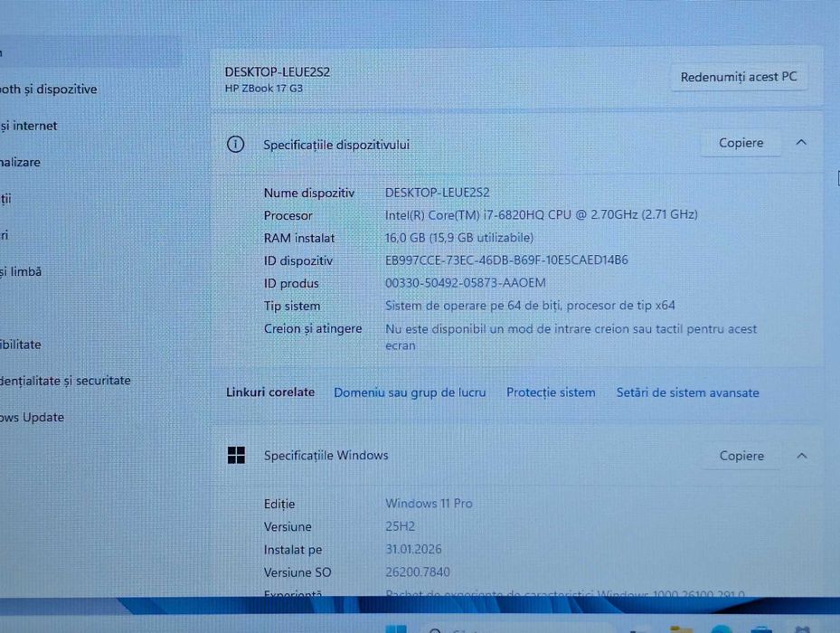The width and height of the screenshot is (840, 633).
Task: Copy Windows specs via Copiere beside Specificațiile Windows
Action: click(741, 456)
